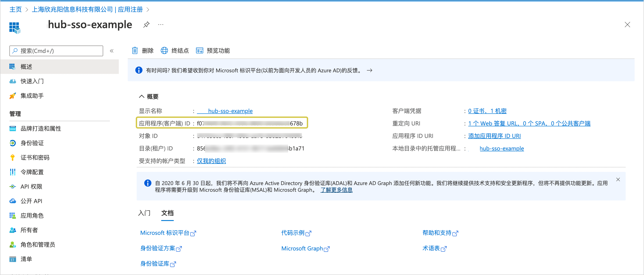Open 应用角色 icon item
The image size is (644, 275).
(13, 215)
